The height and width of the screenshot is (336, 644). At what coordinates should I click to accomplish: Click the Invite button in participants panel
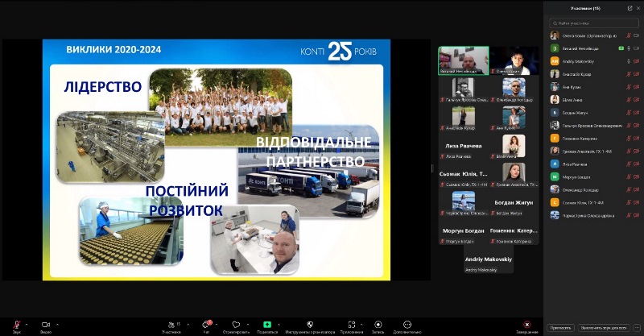pos(559,328)
